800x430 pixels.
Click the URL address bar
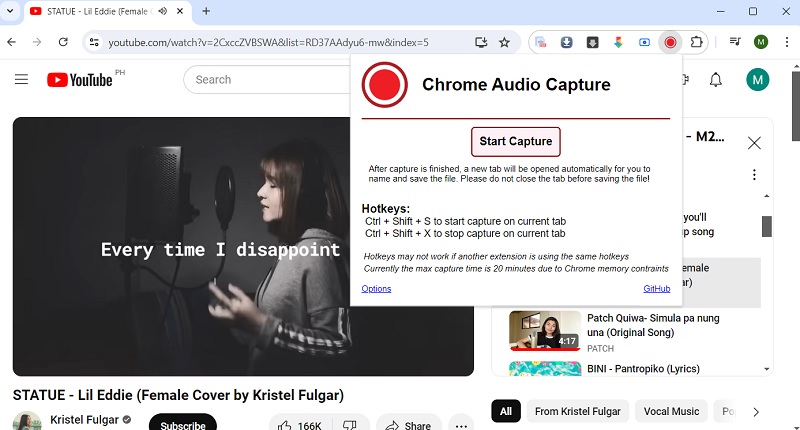point(268,42)
